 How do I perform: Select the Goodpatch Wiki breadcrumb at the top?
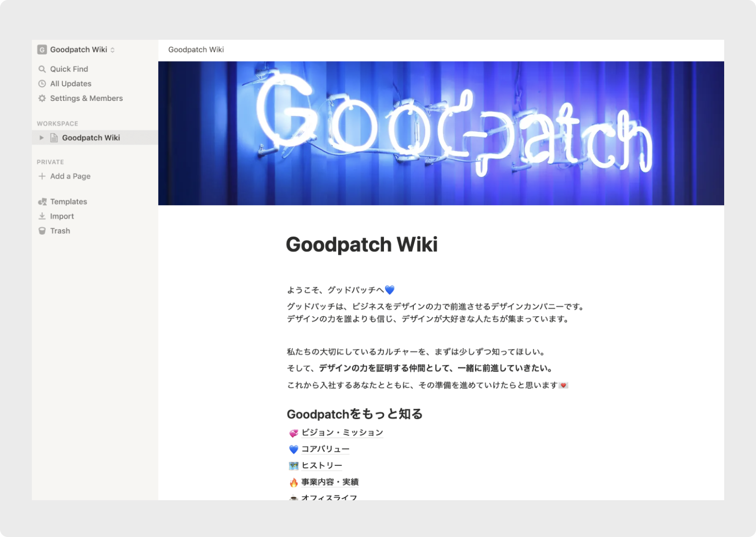[195, 49]
